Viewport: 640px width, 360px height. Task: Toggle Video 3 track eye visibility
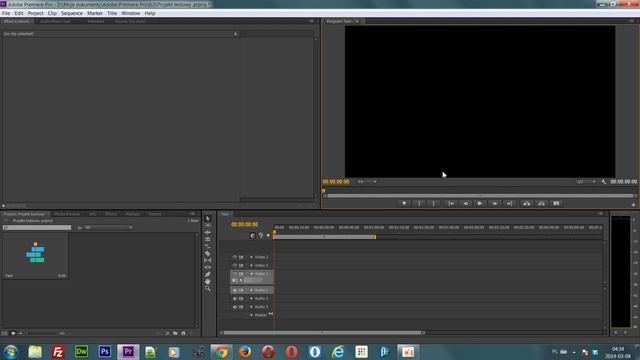tap(235, 257)
